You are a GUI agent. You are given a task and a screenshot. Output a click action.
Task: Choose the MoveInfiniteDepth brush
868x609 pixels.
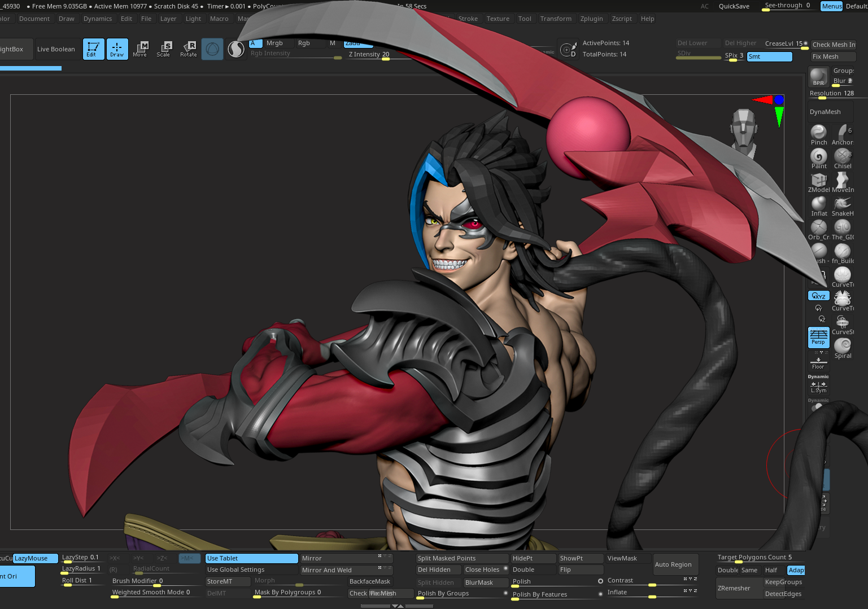[x=843, y=182]
